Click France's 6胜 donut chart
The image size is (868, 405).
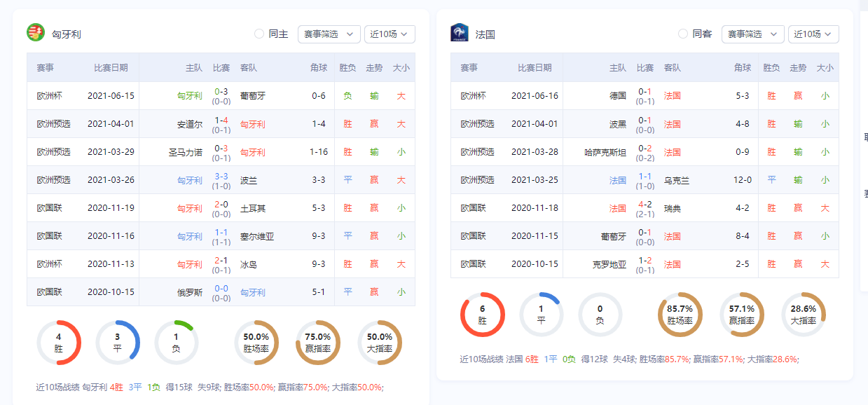point(483,314)
